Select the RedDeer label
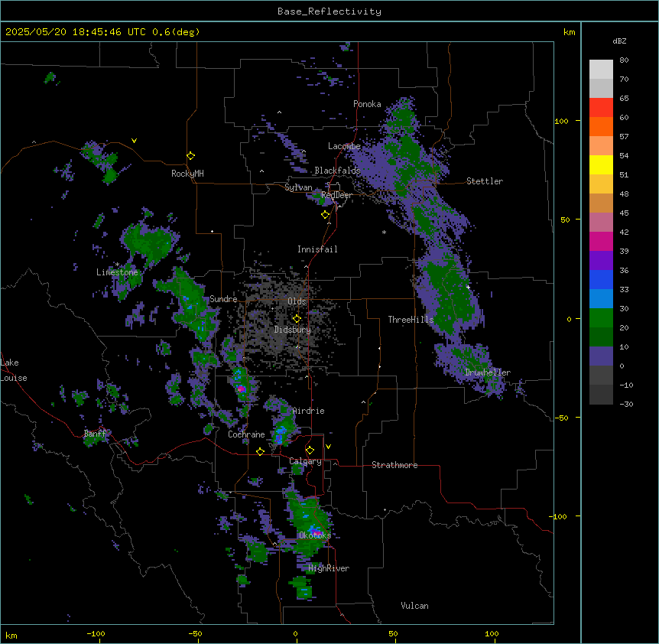The height and width of the screenshot is (644, 659). (336, 195)
